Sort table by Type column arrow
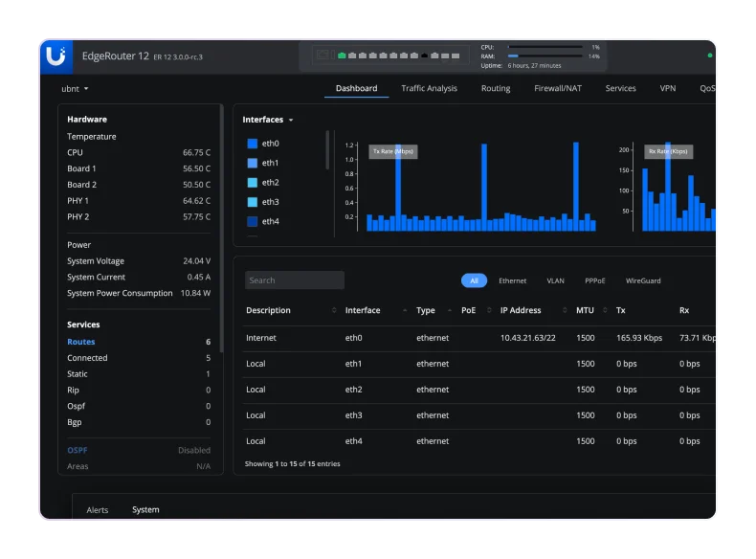756x559 pixels. pyautogui.click(x=450, y=311)
